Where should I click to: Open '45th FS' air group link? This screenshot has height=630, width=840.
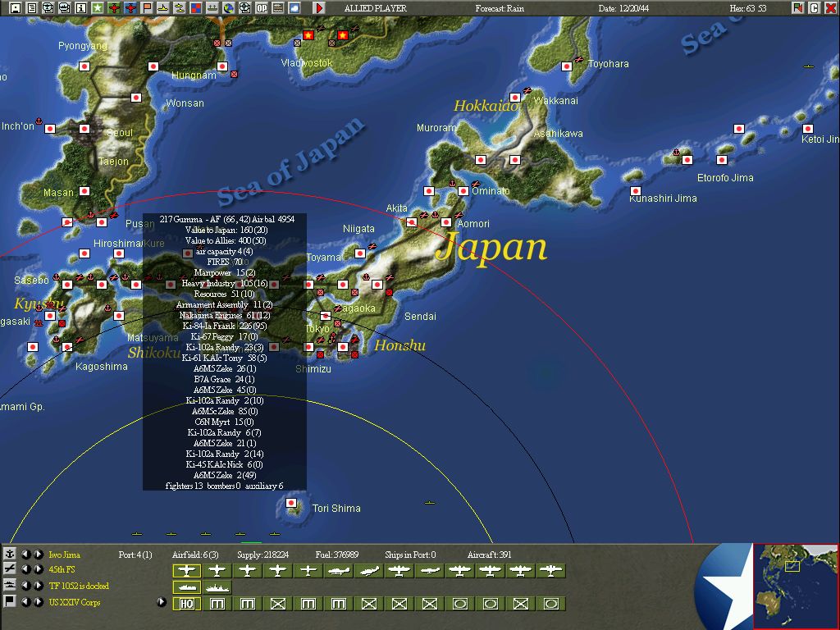pos(62,569)
